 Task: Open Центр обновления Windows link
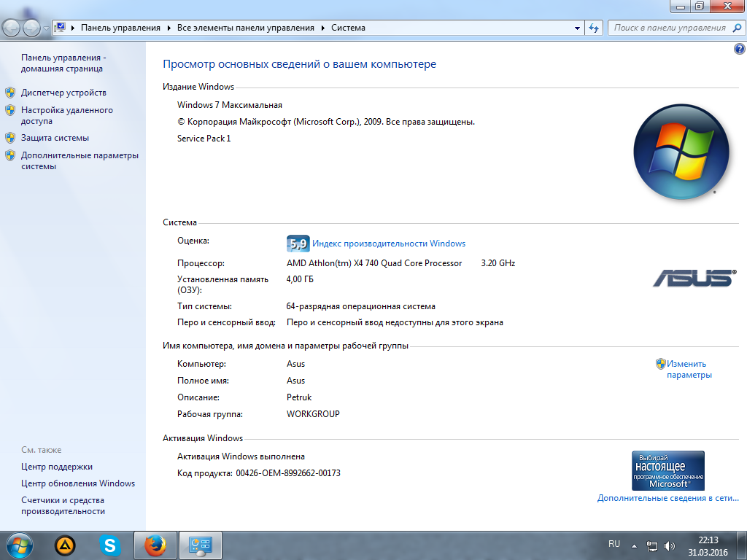77,483
